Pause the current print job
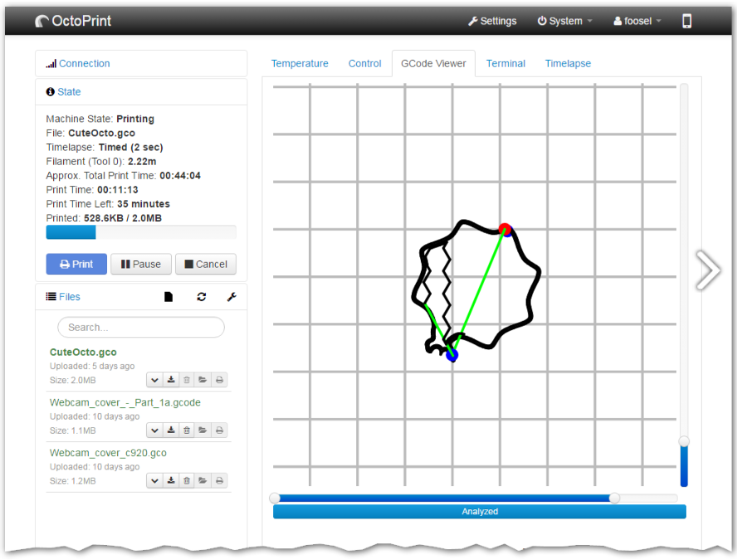 click(x=141, y=265)
